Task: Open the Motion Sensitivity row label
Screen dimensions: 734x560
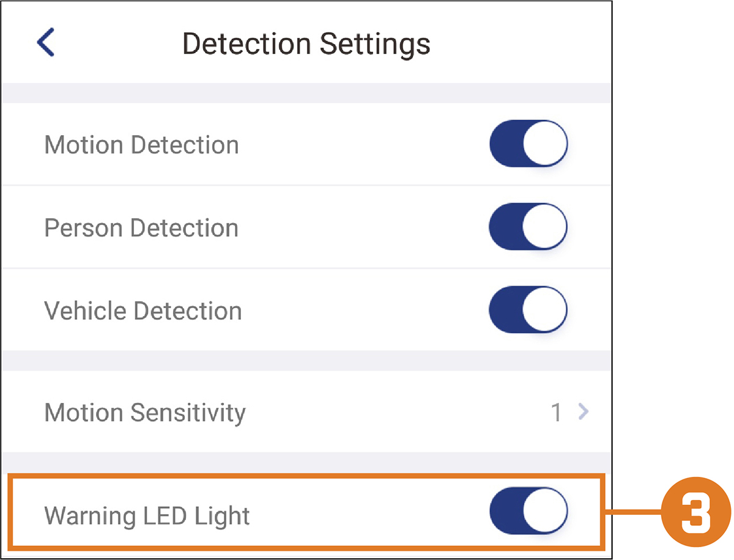Action: pyautogui.click(x=145, y=413)
